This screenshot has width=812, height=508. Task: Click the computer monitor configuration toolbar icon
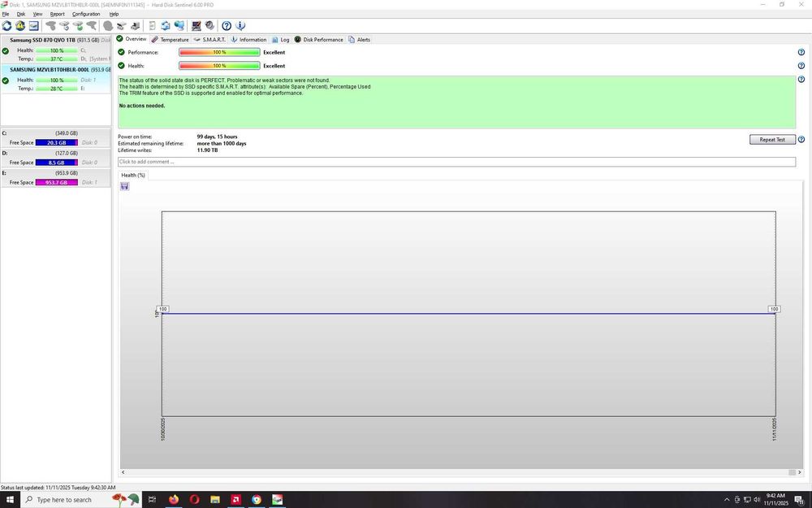197,25
